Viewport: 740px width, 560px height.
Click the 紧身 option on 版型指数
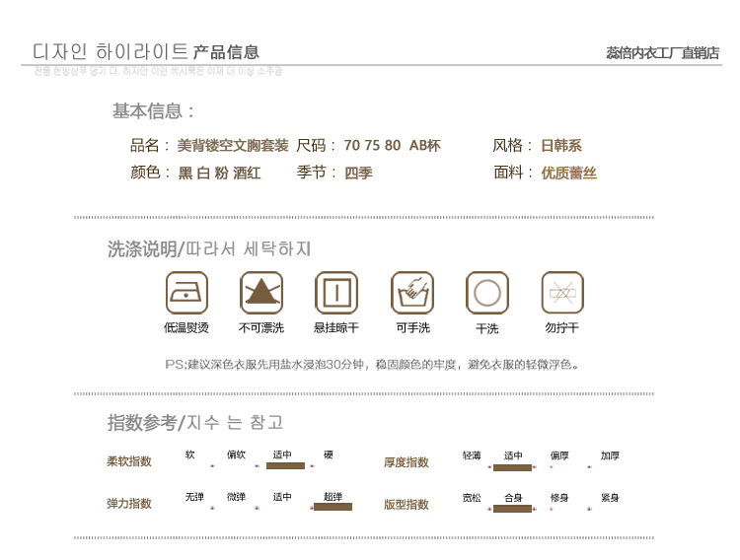click(610, 498)
